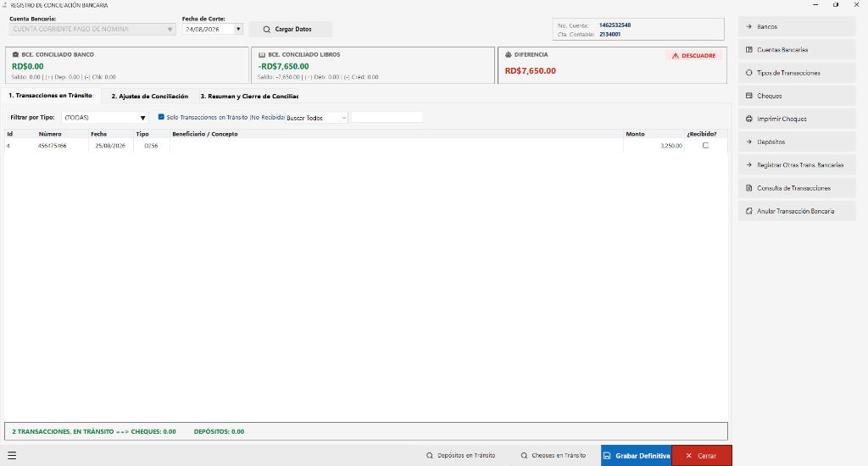868x466 pixels.
Task: Click the Depósitos arrow icon
Action: click(749, 142)
